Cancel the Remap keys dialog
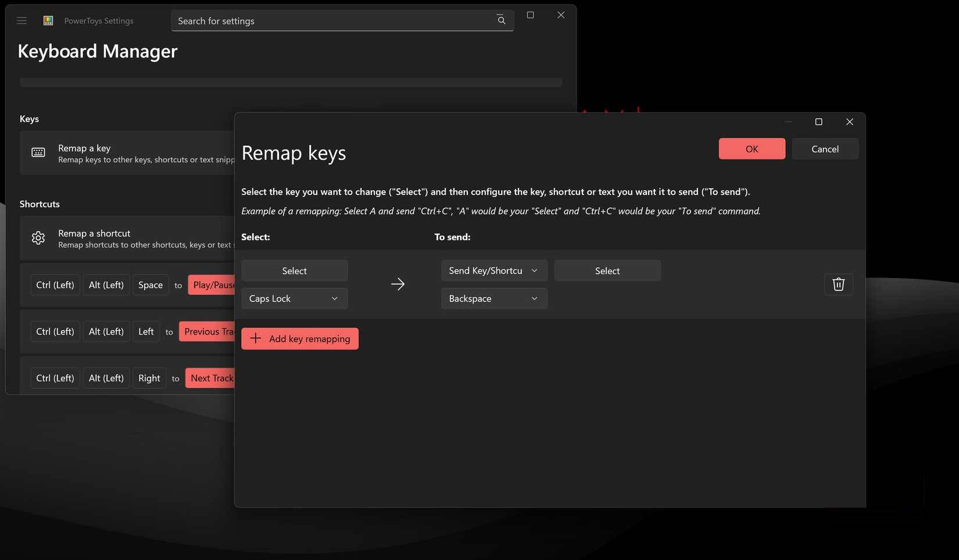 coord(825,149)
